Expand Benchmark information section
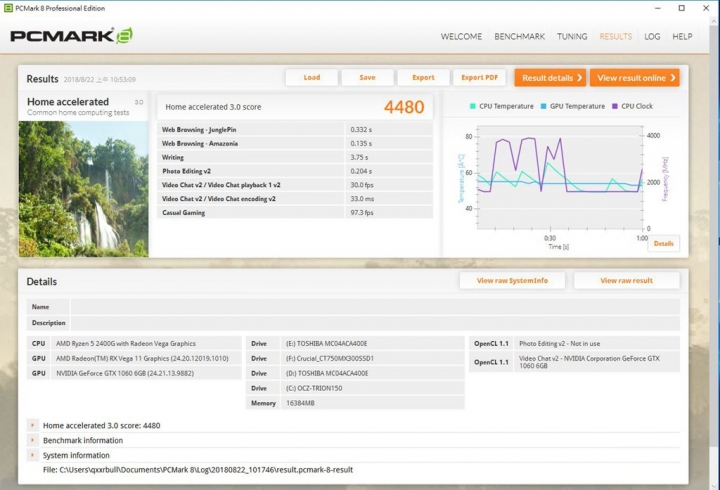Viewport: 720px width, 490px height. coord(33,440)
